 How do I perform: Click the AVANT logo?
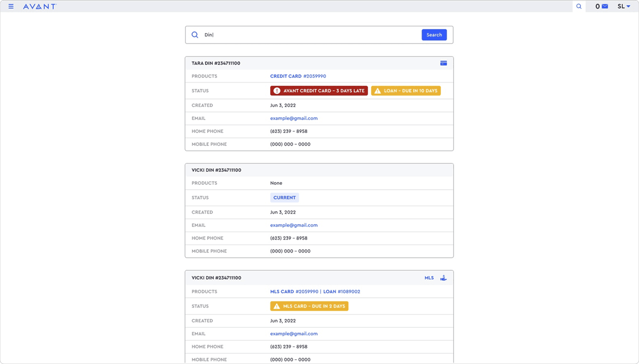pos(40,6)
